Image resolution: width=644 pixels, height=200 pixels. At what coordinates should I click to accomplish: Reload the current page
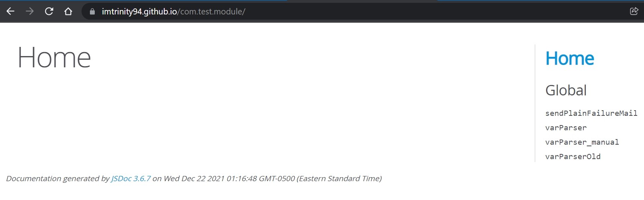pos(49,11)
